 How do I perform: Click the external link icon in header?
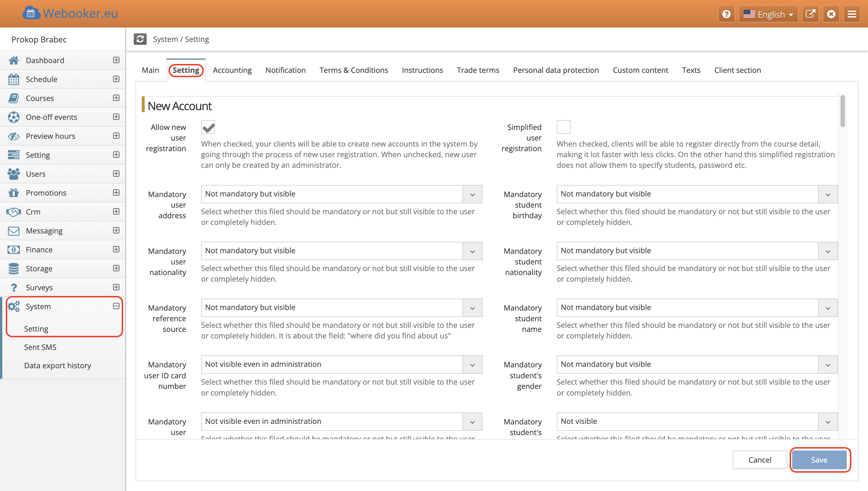pos(811,14)
